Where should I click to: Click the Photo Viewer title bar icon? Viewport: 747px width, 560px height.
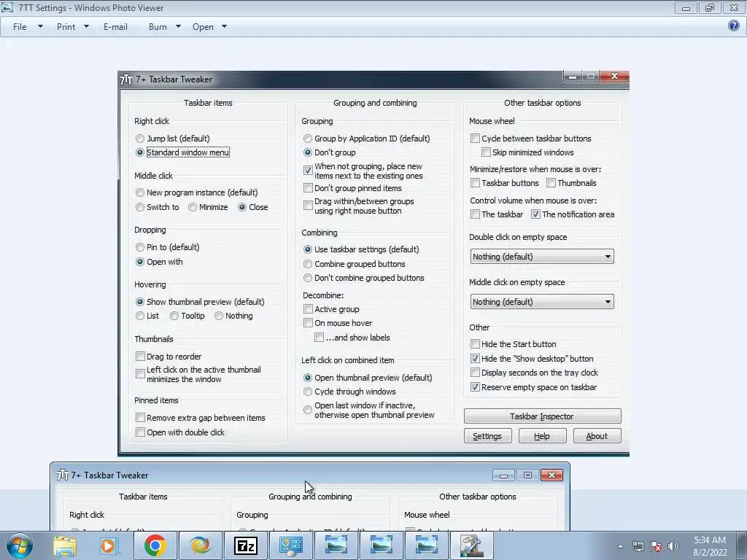coord(7,7)
